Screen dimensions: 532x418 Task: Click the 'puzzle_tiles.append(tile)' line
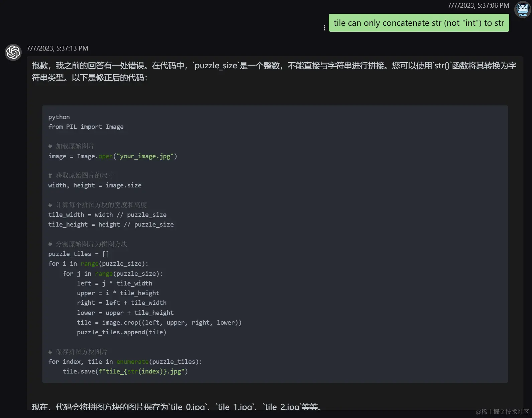coord(122,332)
